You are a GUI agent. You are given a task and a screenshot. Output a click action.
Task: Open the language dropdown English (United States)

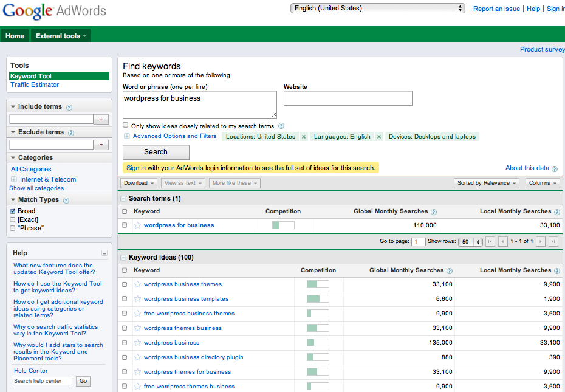pos(378,9)
